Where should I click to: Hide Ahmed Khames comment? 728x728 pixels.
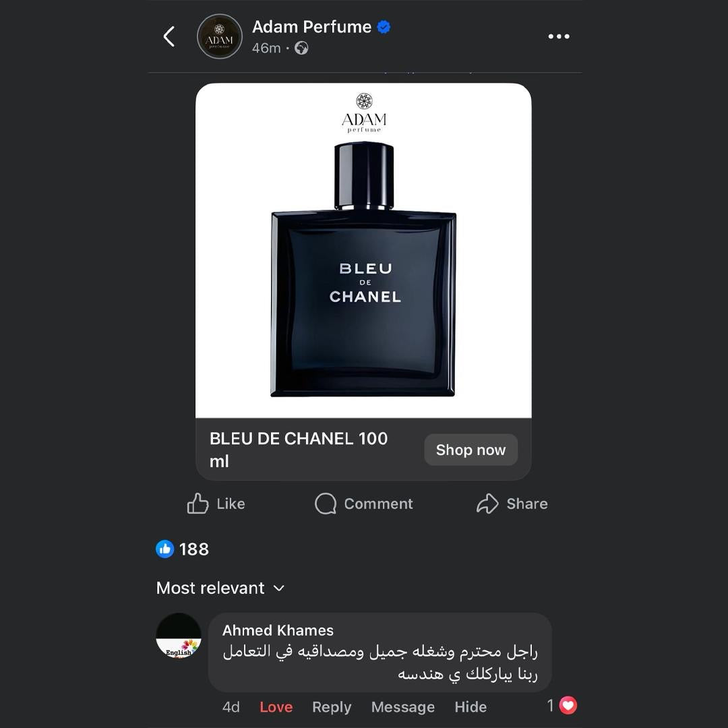(471, 706)
